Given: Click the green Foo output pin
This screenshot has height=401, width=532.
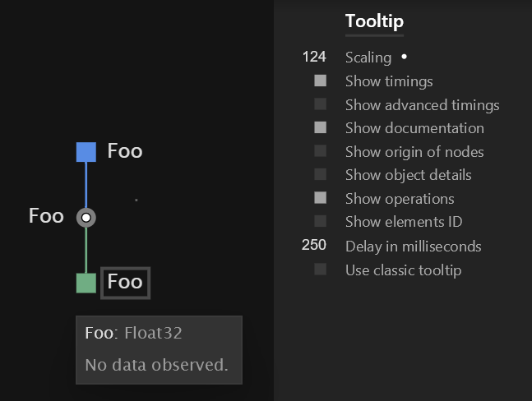Looking at the screenshot, I should [x=86, y=283].
